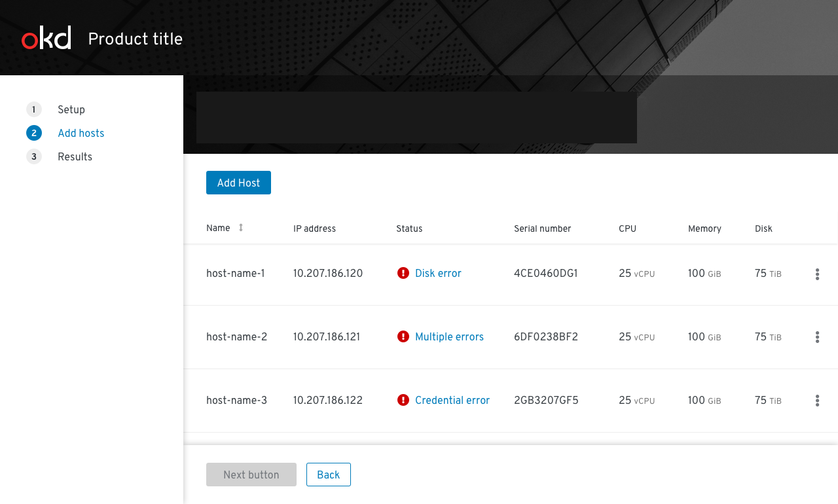
Task: Click the step 2 circle in the sidebar
Action: pyautogui.click(x=33, y=133)
